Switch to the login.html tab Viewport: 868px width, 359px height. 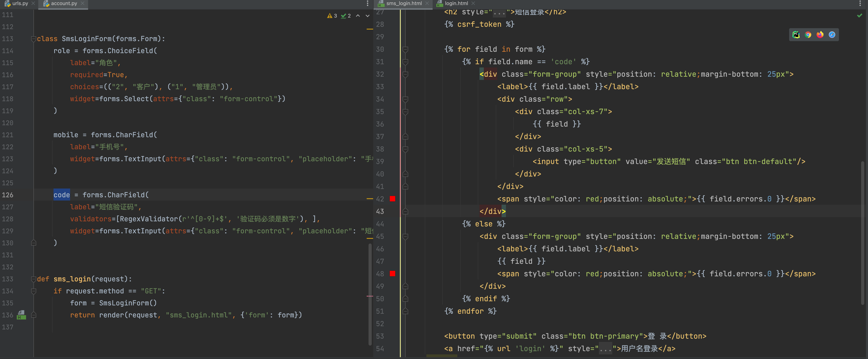(x=456, y=3)
